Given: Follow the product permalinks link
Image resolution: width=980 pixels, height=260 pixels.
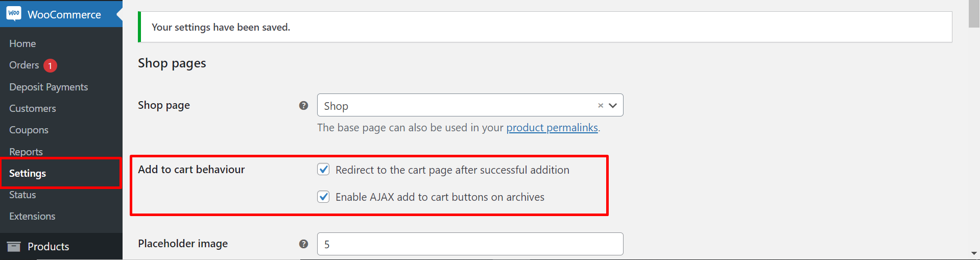Looking at the screenshot, I should (x=552, y=128).
